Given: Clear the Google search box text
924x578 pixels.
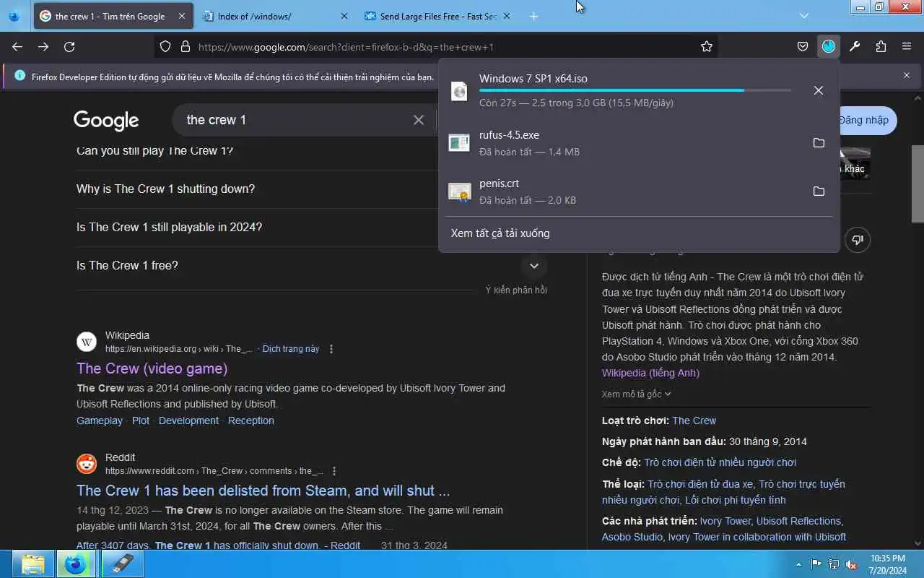Looking at the screenshot, I should [x=419, y=120].
